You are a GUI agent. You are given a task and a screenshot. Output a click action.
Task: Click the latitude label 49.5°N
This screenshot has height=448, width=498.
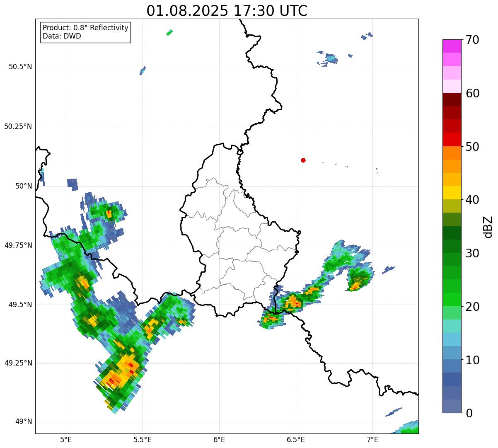click(20, 305)
